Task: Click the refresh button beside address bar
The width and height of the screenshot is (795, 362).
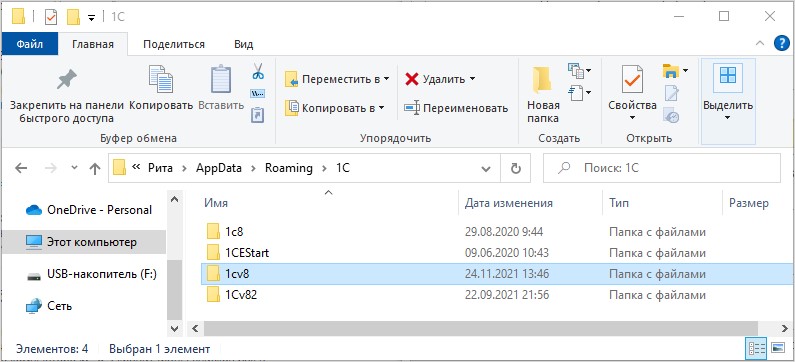Action: tap(516, 168)
